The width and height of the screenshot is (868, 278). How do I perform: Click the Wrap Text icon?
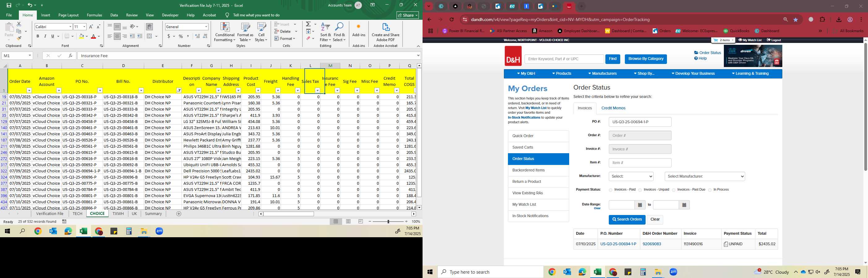tap(149, 27)
